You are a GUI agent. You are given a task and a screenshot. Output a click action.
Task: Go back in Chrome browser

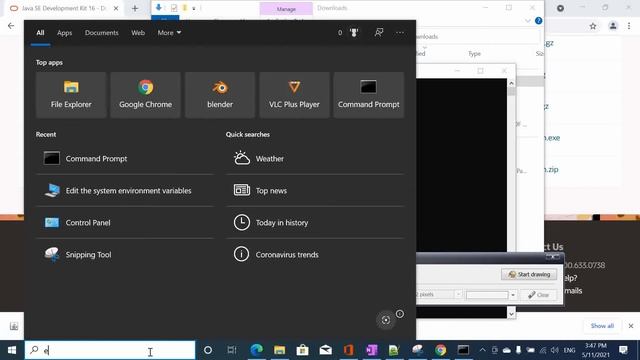tap(11, 26)
